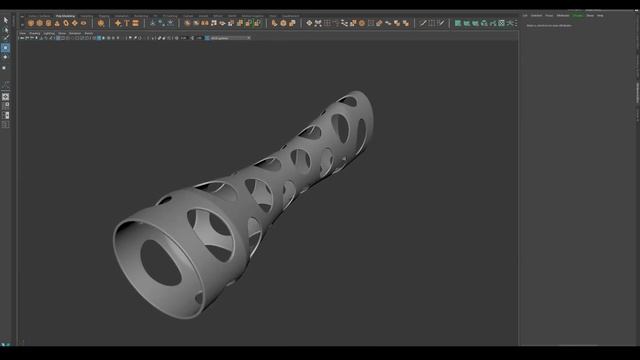Switch to the Animation shelf tab
The image size is (640, 360).
[122, 16]
